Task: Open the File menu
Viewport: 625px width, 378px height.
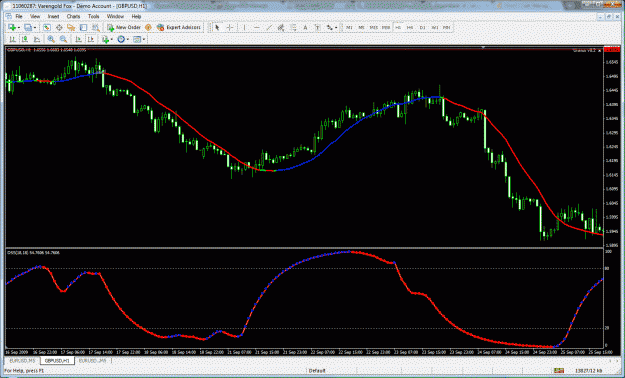Action: coord(19,16)
